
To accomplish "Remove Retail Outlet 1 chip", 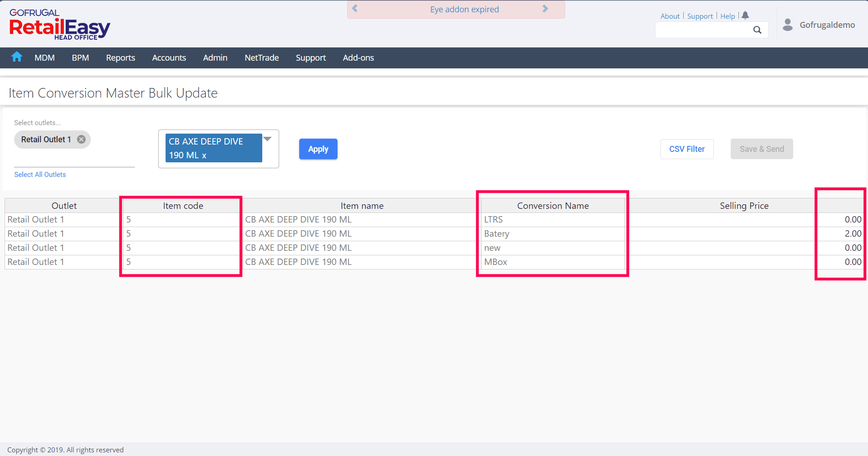I will point(81,140).
